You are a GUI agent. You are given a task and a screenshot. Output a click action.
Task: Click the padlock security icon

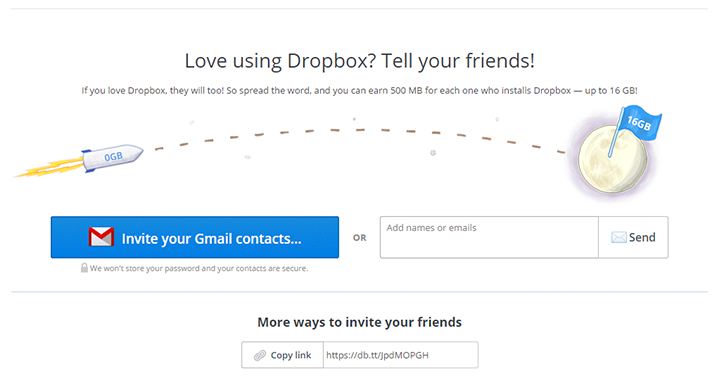[84, 268]
